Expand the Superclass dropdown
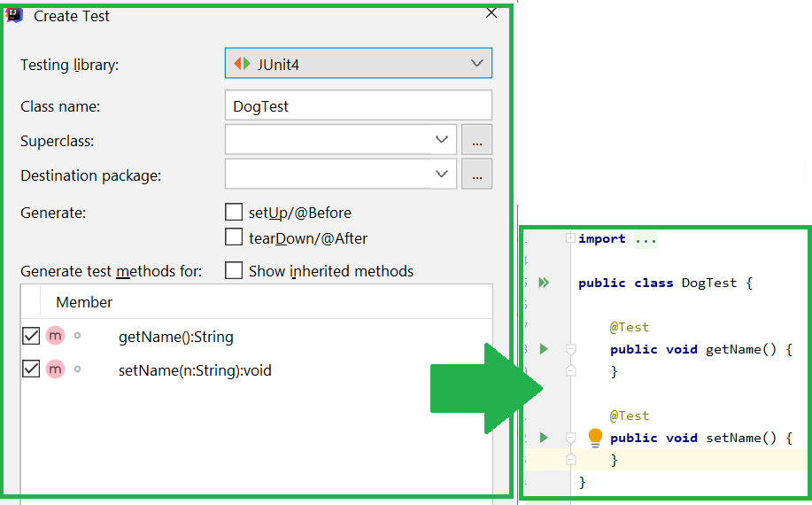Image resolution: width=812 pixels, height=505 pixels. point(442,140)
